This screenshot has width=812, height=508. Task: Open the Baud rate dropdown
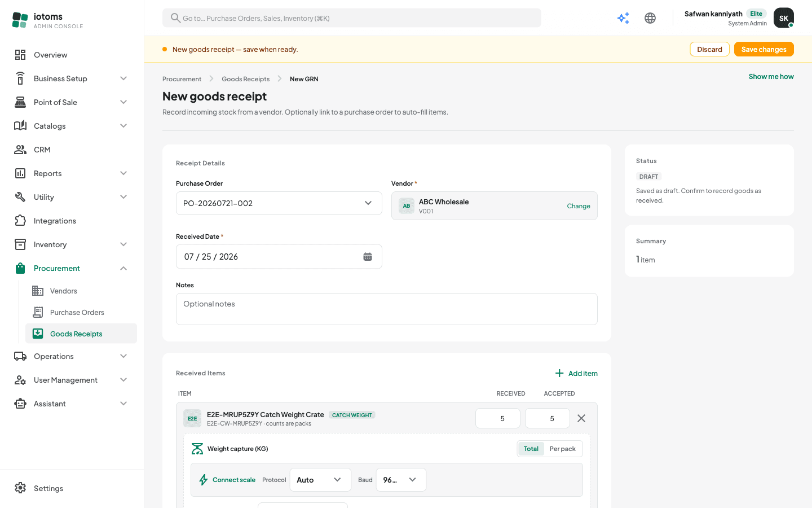click(401, 480)
